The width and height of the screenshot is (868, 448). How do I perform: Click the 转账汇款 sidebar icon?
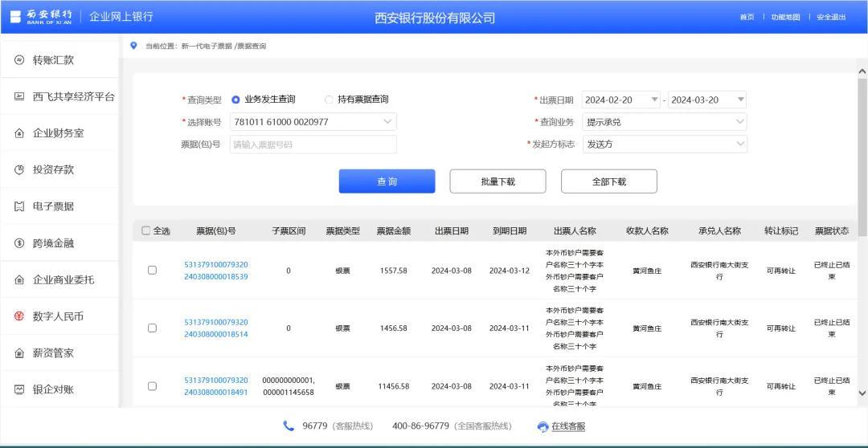point(19,59)
